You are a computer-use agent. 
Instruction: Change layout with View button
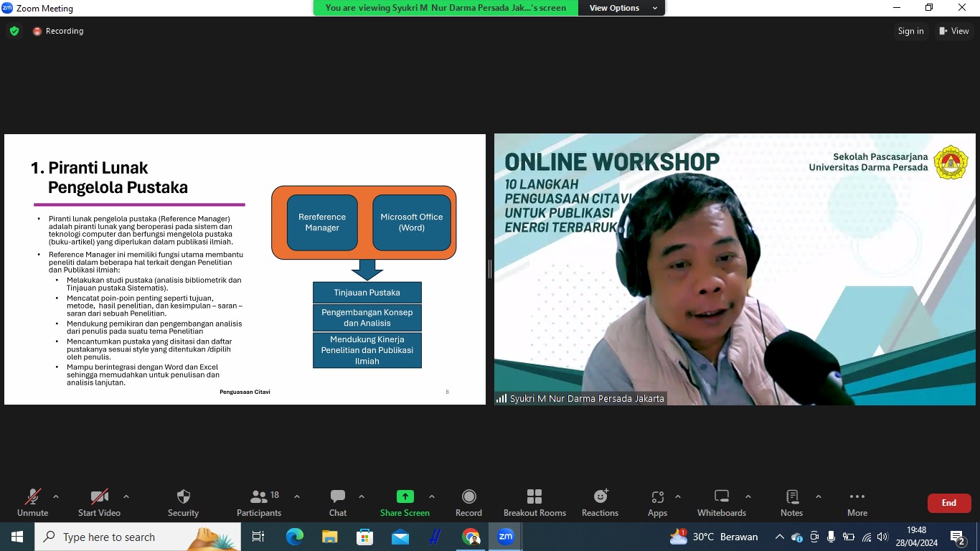(x=954, y=31)
